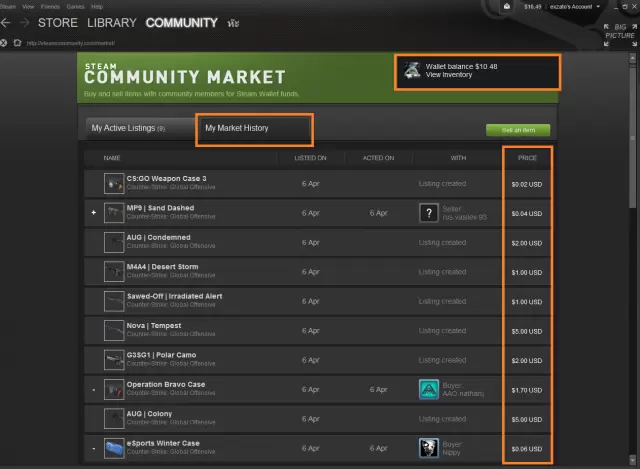Click the WITH column header
Viewport: 640px width, 469px height.
point(458,158)
